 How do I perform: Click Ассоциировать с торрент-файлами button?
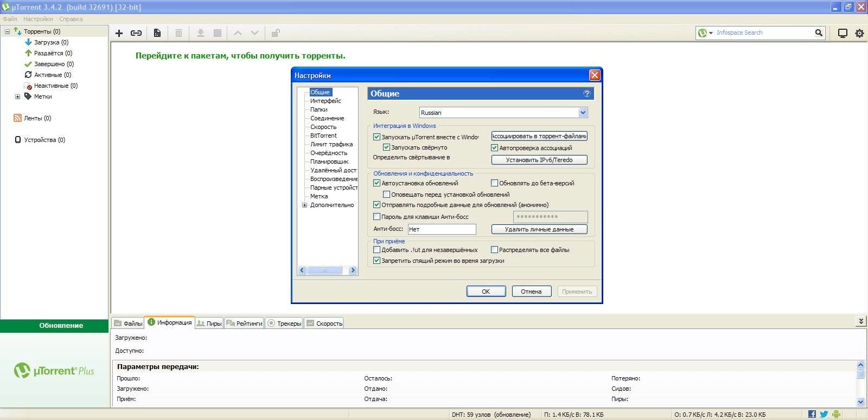539,136
